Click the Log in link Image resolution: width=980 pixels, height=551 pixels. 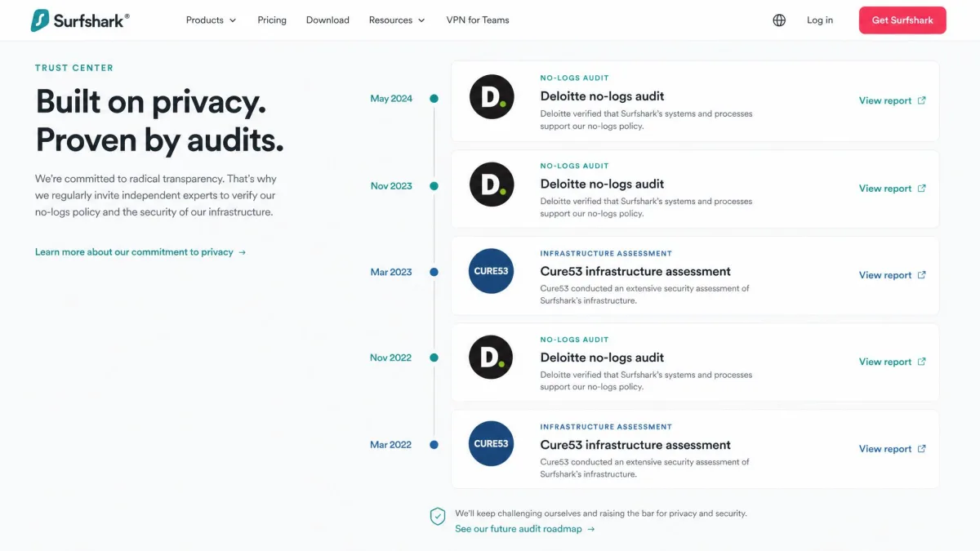pos(820,20)
